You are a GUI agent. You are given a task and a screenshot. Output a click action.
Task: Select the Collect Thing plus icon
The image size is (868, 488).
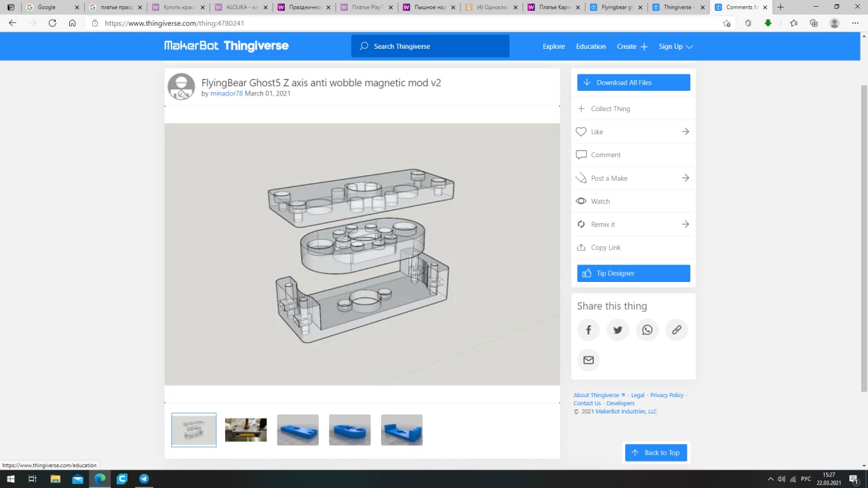(x=581, y=108)
